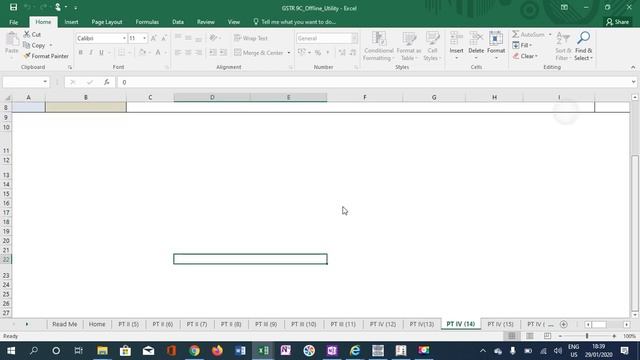Decrease font size with the smaller A icon
The width and height of the screenshot is (640, 360).
164,38
